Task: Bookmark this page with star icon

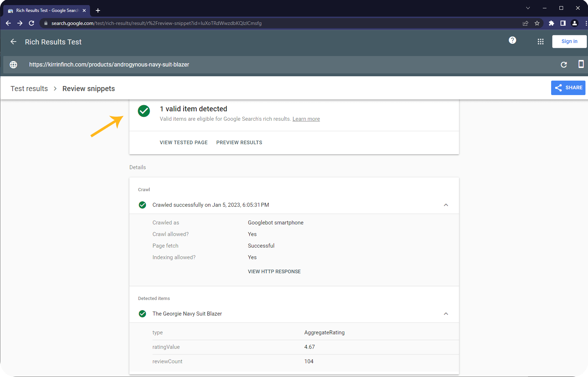Action: [x=537, y=23]
